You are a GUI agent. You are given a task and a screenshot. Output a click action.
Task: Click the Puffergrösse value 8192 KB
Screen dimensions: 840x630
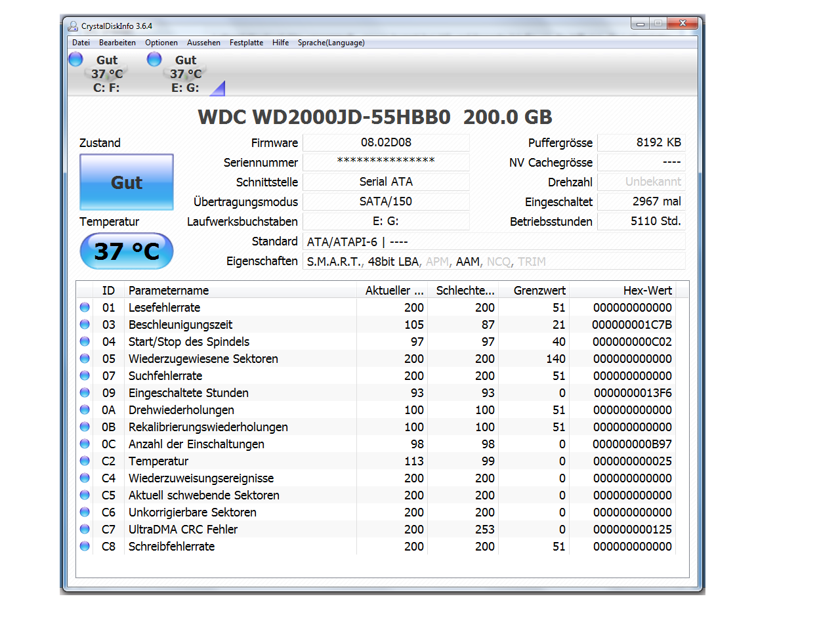[x=642, y=142]
